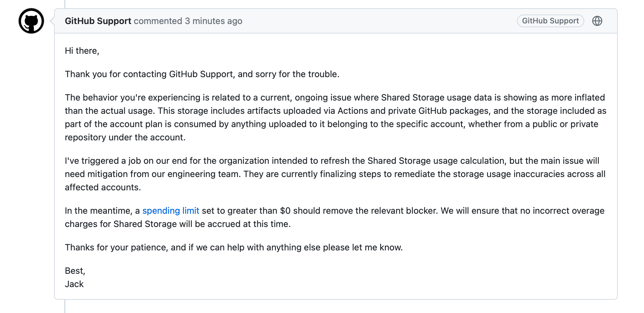
Task: Click the comment pointer arrow beside avatar
Action: 52,21
